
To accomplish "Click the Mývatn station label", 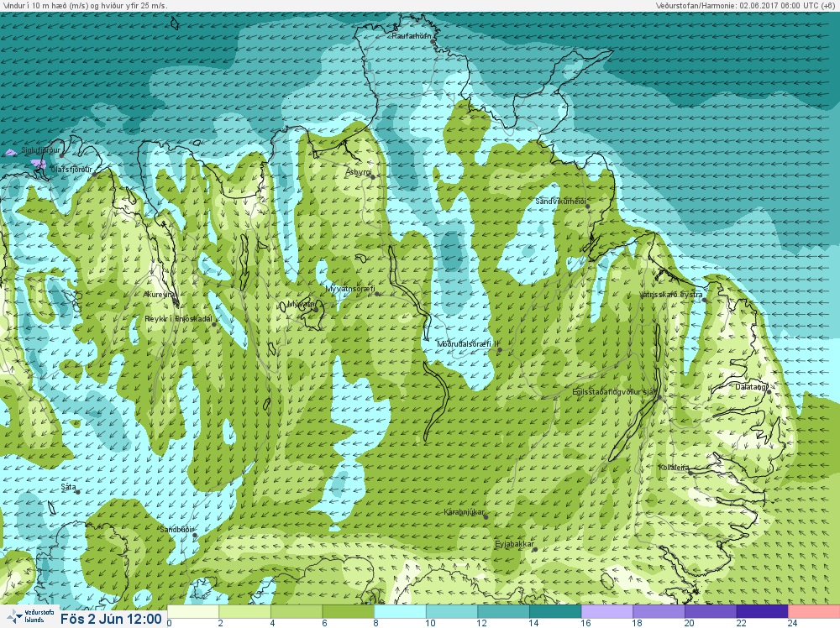I will [301, 304].
